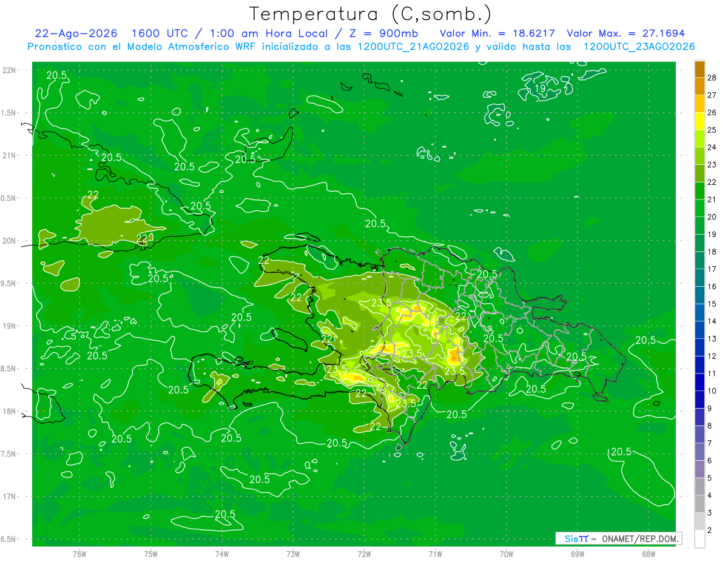
Task: Select "Valor Max. = 27.1694" text
Action: pyautogui.click(x=625, y=33)
